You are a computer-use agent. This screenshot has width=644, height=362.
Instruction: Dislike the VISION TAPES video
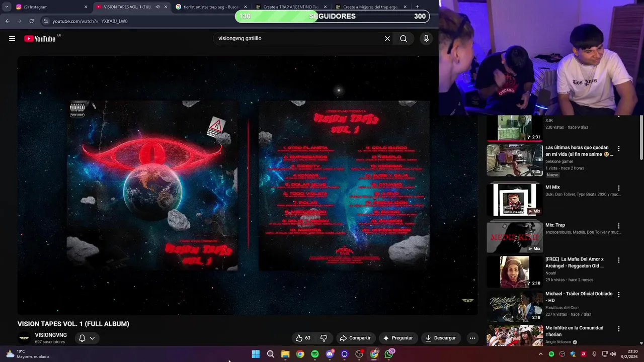pyautogui.click(x=324, y=338)
